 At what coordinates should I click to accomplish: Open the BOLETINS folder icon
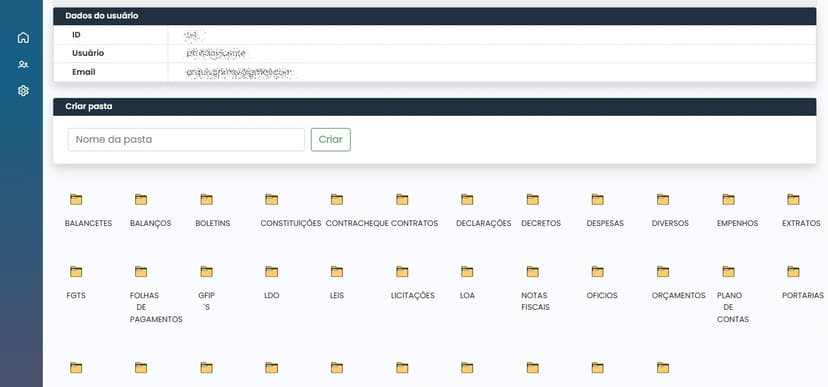coord(206,200)
